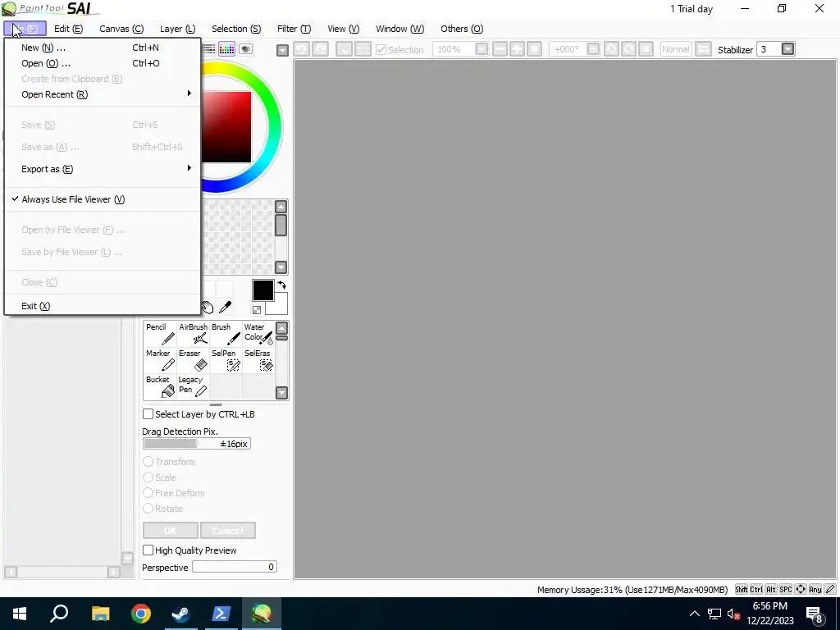
Task: Select the Marker tool
Action: pos(160,360)
